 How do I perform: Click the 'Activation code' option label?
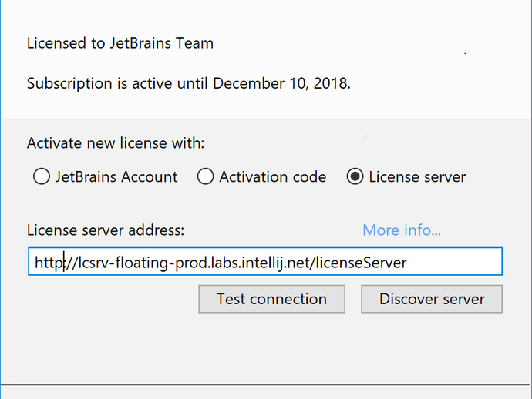(x=273, y=177)
